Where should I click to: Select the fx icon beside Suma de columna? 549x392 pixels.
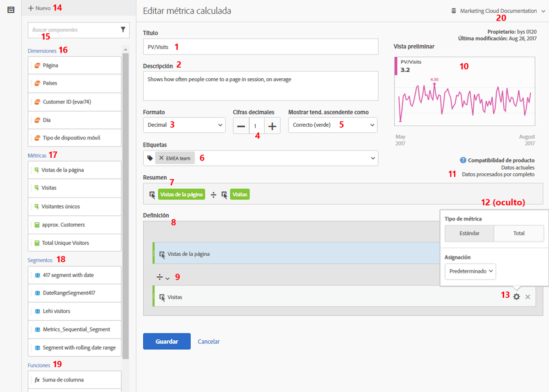tap(37, 380)
